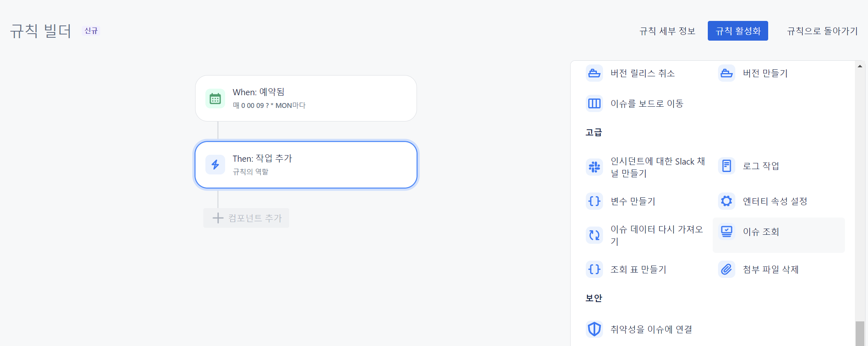Choose the 이슈 조회 monitor icon

[x=726, y=231]
